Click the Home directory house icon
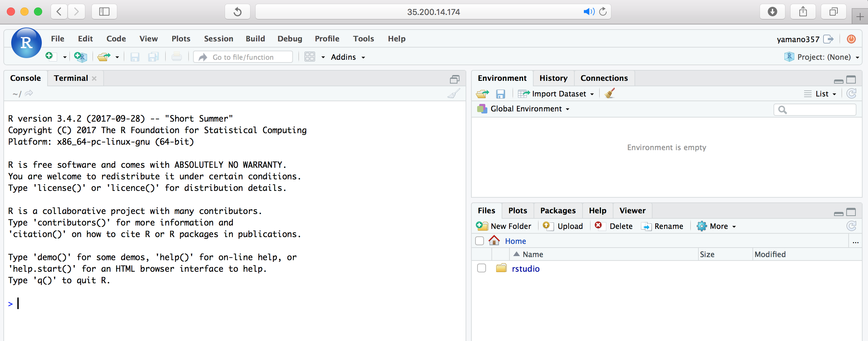This screenshot has height=341, width=868. pyautogui.click(x=494, y=240)
